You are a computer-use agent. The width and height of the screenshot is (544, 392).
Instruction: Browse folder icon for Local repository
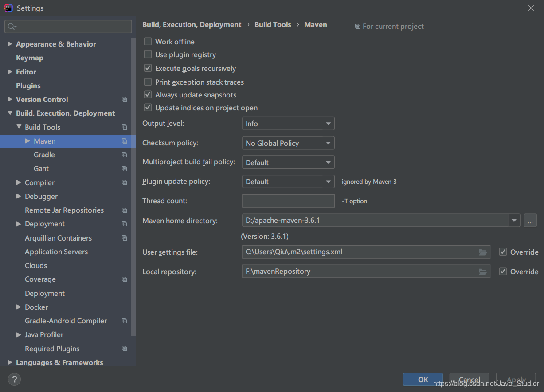point(483,272)
